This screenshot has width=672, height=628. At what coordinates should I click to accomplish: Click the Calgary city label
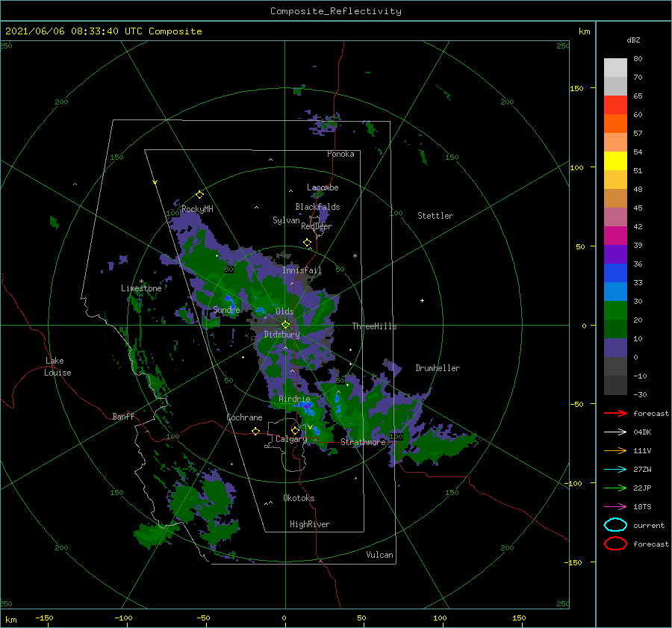[x=291, y=439]
